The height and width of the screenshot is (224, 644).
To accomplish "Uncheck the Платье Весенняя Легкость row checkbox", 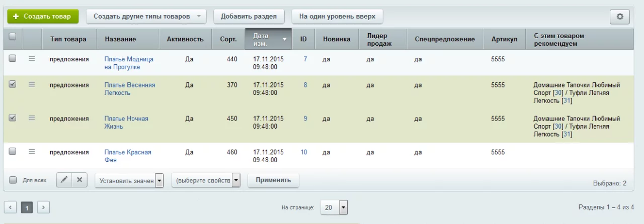I will tap(13, 84).
